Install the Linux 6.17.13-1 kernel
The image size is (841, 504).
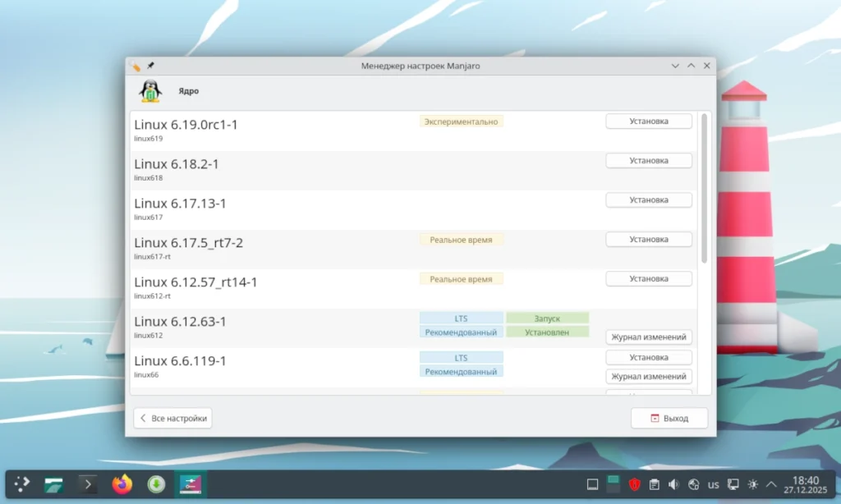(x=649, y=200)
